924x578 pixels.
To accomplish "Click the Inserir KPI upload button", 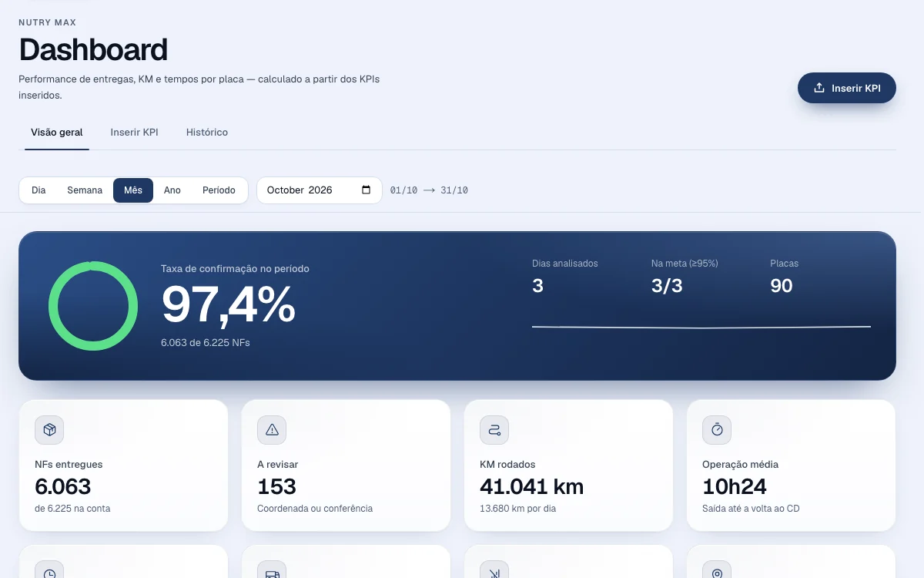I will pos(847,88).
